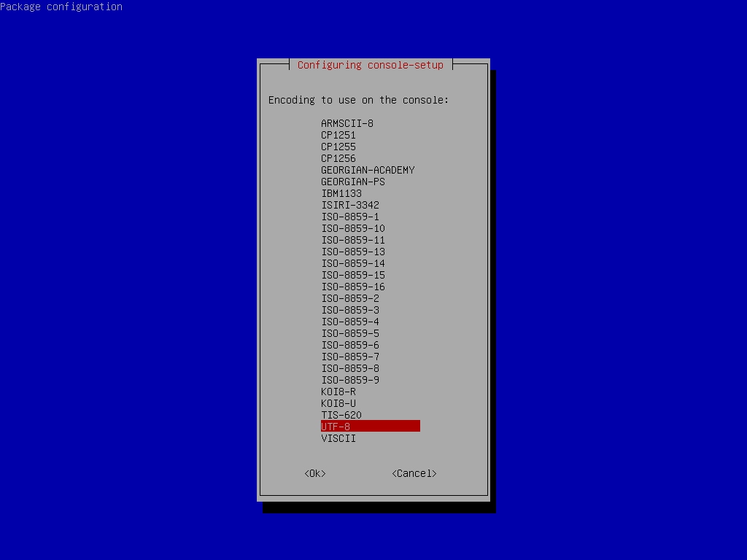This screenshot has height=560, width=747.
Task: Pick KOI8-R encoding
Action: tap(338, 392)
